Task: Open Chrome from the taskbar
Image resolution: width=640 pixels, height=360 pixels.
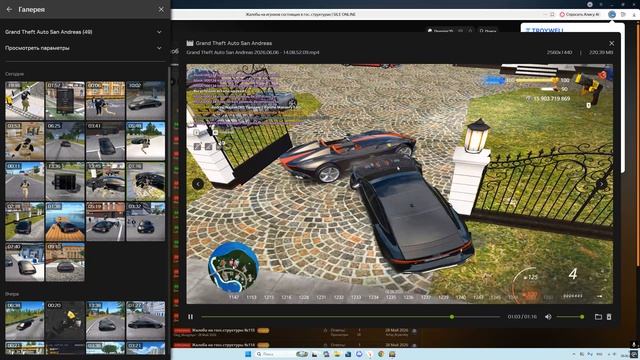Action: coord(381,354)
